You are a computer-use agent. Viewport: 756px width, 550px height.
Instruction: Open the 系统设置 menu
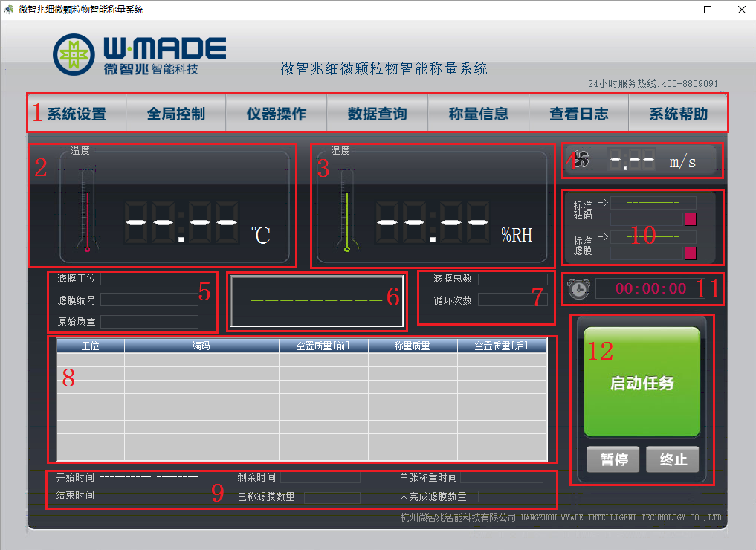click(77, 114)
